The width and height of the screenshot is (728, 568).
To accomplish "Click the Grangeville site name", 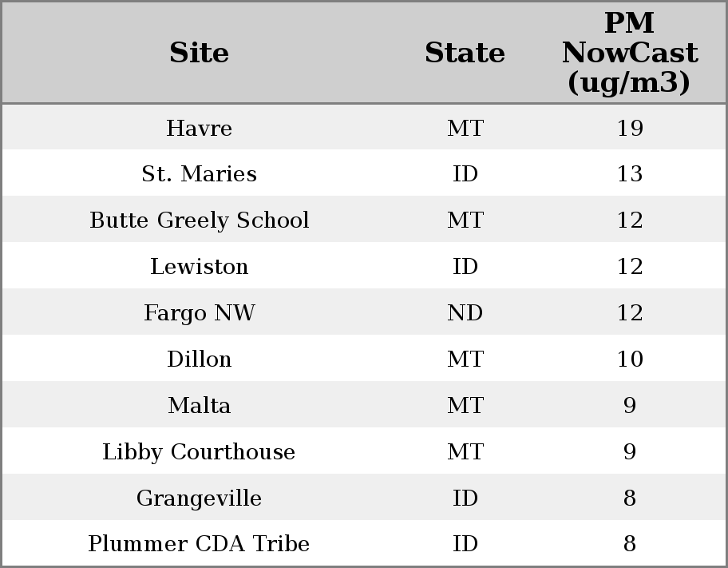I will (x=200, y=498).
